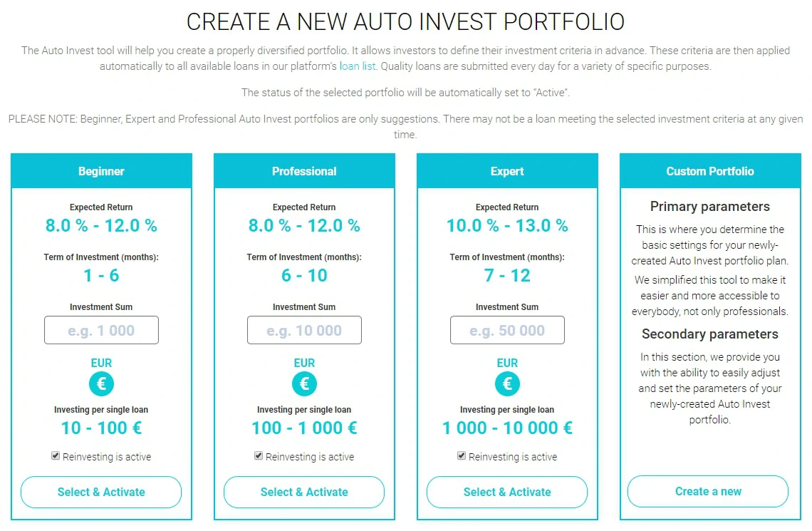Screen dimensions: 812x531
Task: Click Create a new custom portfolio button
Action: tap(708, 492)
